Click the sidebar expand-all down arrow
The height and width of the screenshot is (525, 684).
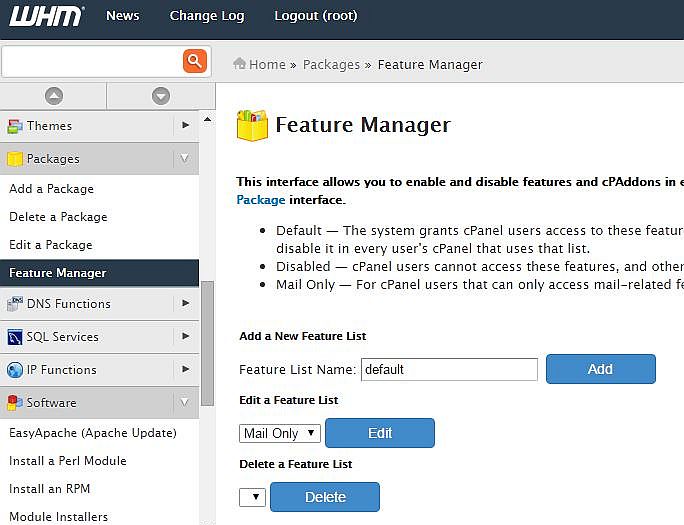161,96
